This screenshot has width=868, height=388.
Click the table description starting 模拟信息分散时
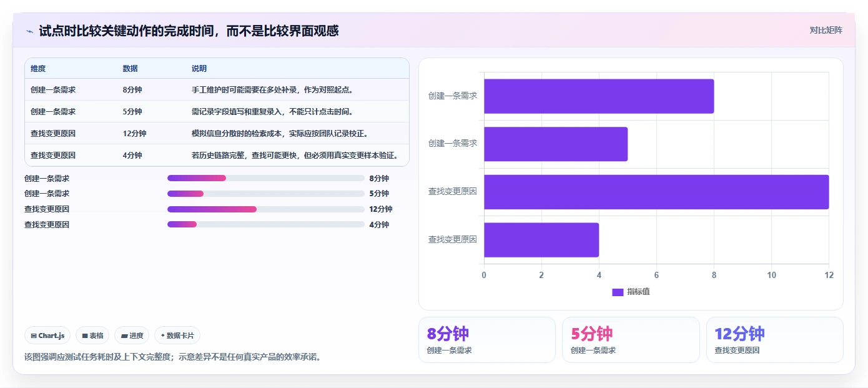280,134
